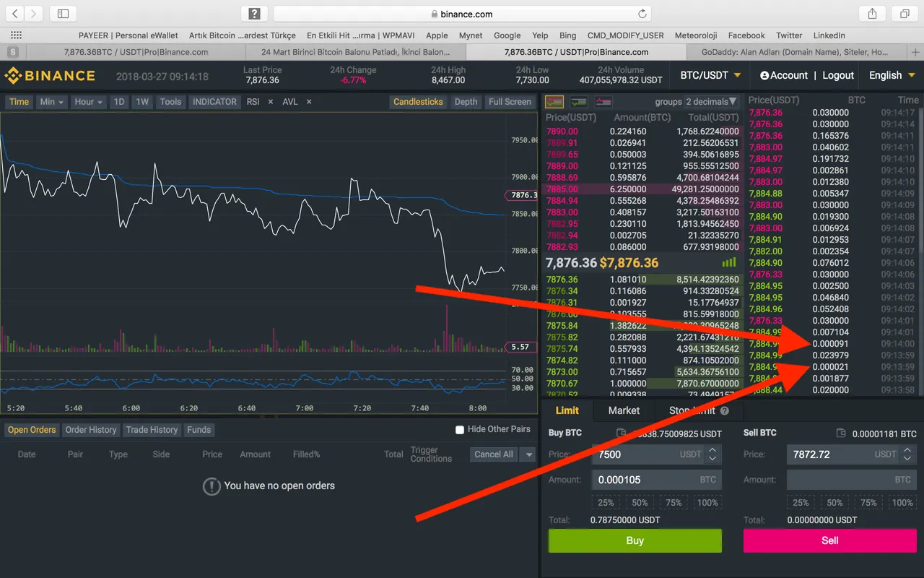The height and width of the screenshot is (578, 924).
Task: Open the Order History tab
Action: (x=91, y=430)
